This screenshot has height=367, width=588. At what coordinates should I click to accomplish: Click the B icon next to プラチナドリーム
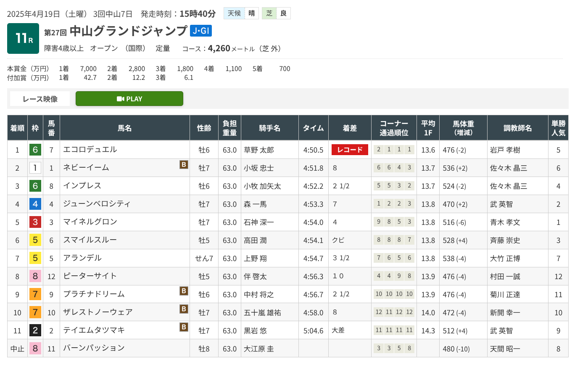pyautogui.click(x=184, y=291)
